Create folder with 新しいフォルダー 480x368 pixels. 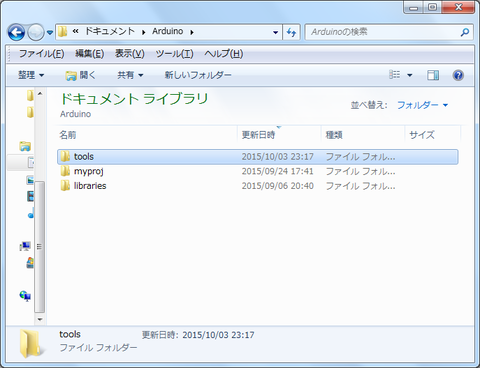198,75
